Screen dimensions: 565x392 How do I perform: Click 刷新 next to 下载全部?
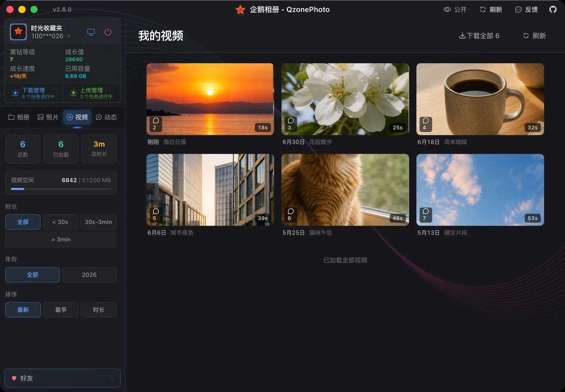click(534, 36)
